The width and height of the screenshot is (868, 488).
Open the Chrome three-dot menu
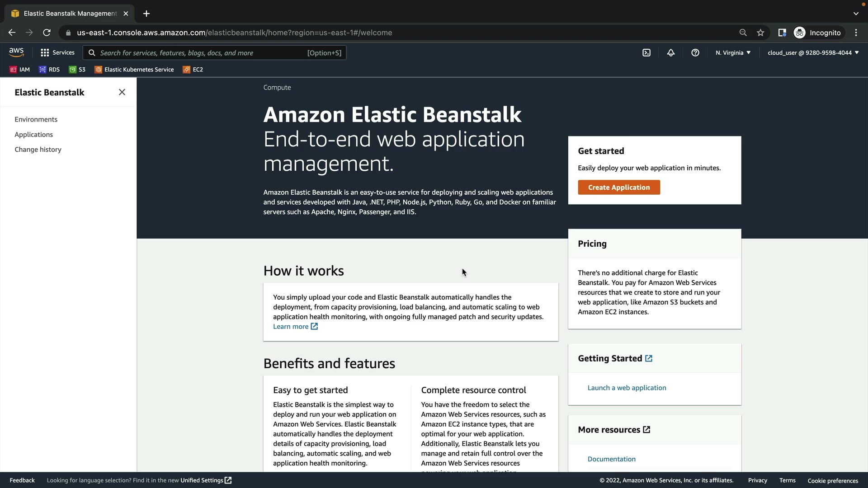[856, 33]
